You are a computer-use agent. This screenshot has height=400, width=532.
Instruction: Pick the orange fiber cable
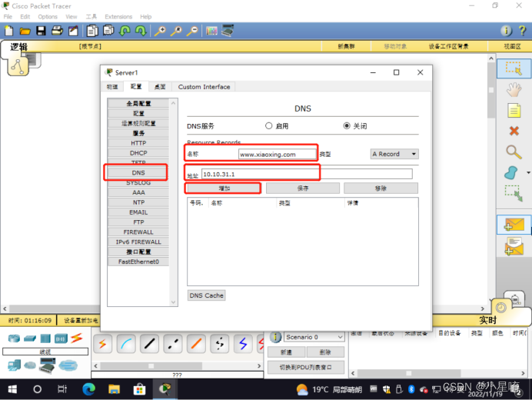(196, 344)
